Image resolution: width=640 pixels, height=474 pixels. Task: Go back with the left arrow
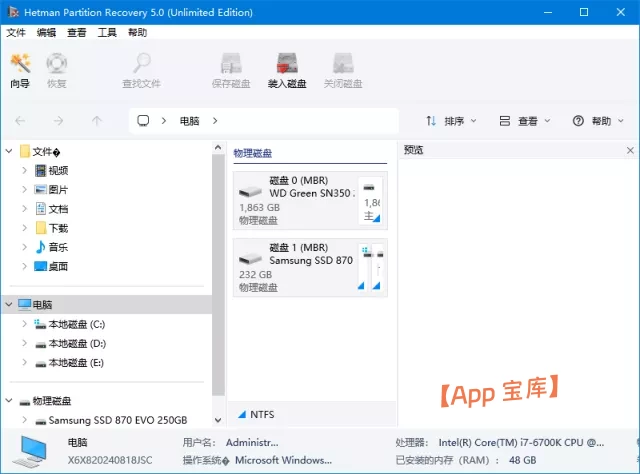pyautogui.click(x=20, y=121)
